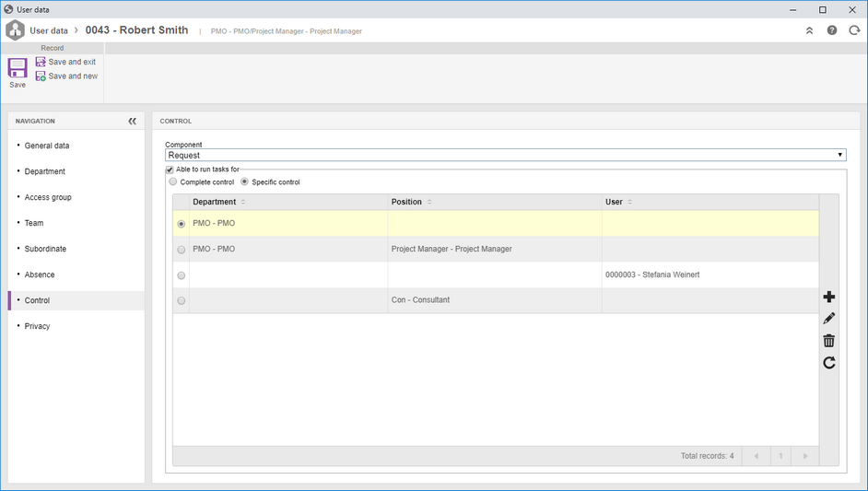Go to previous page arrow
The image size is (868, 491).
click(x=757, y=456)
